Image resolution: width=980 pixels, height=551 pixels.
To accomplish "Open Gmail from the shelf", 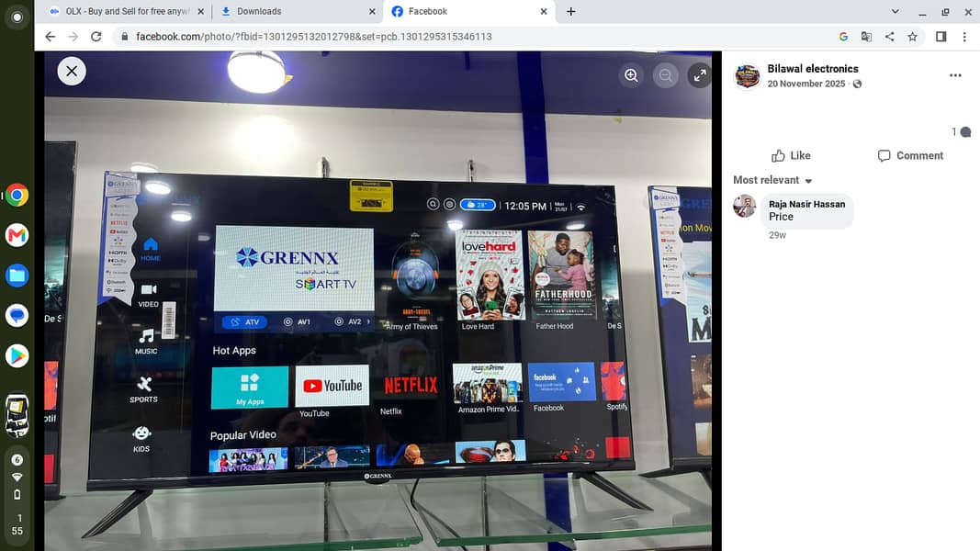I will pyautogui.click(x=17, y=235).
